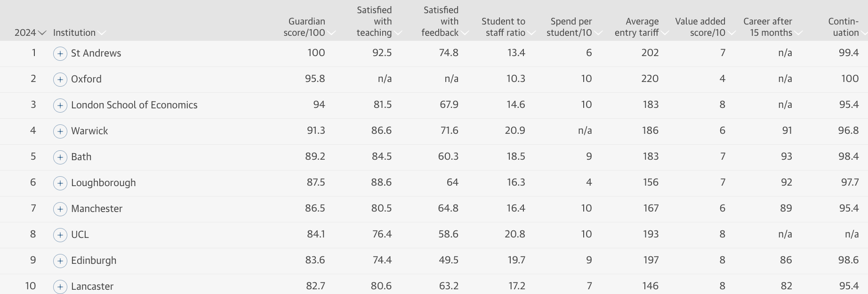Screen dimensions: 868x294
Task: Expand Manchester using its plus icon
Action: (60, 209)
